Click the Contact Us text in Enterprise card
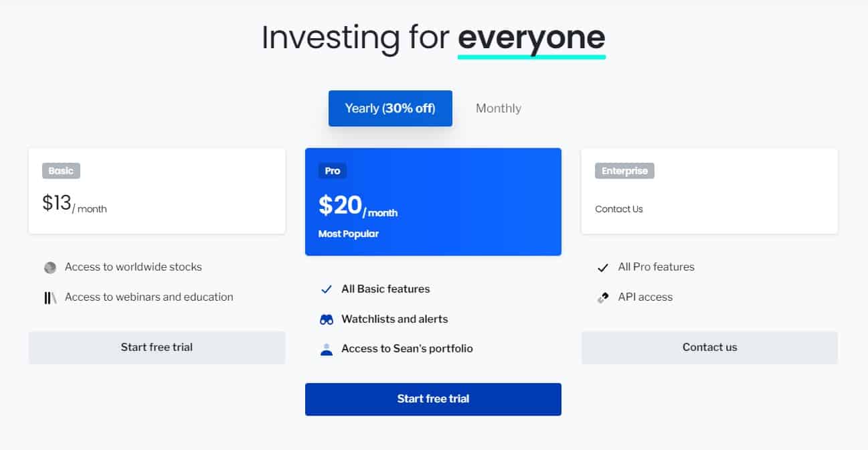 pyautogui.click(x=619, y=209)
